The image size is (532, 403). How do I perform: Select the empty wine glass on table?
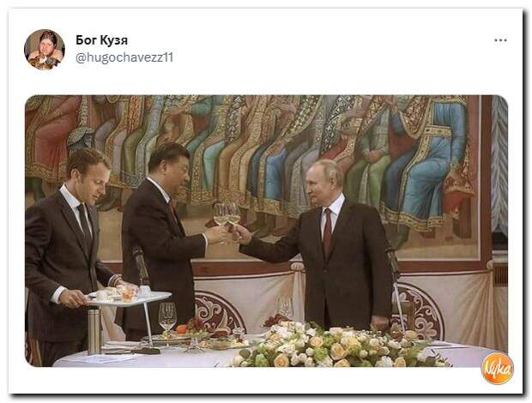[x=167, y=317]
